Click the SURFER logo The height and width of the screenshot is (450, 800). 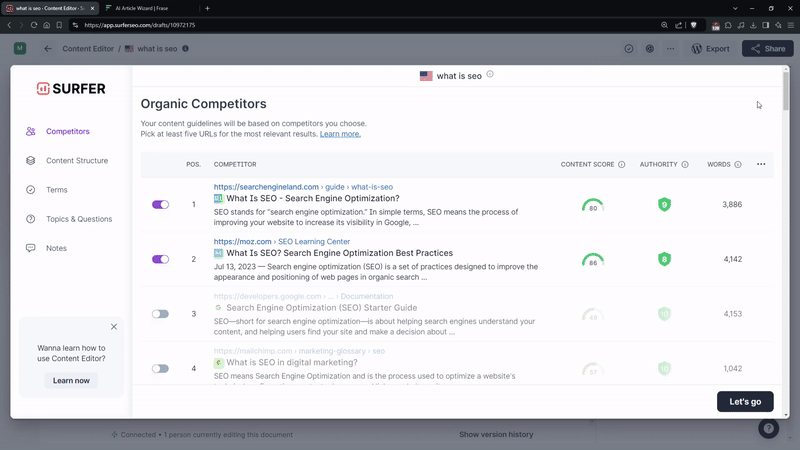point(71,89)
